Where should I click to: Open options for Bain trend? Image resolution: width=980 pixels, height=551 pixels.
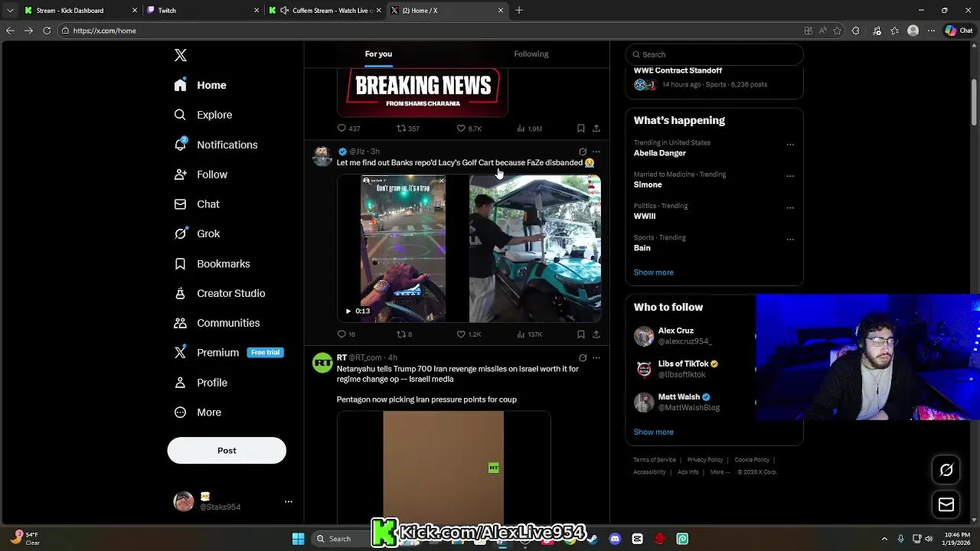[790, 240]
